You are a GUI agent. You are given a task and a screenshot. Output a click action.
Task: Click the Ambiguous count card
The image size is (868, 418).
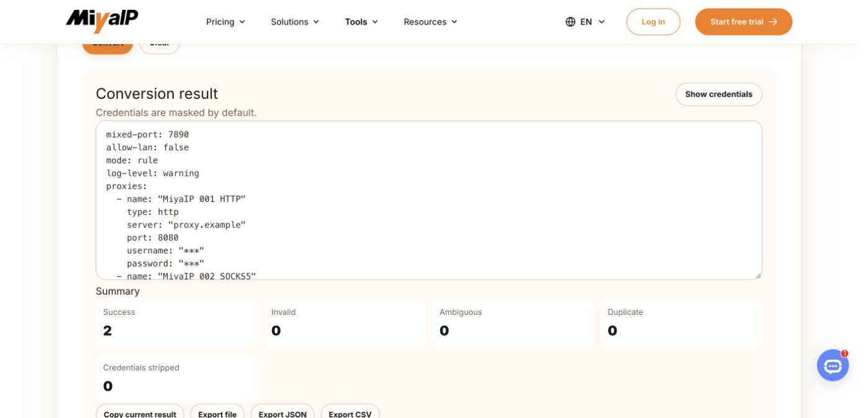click(513, 323)
